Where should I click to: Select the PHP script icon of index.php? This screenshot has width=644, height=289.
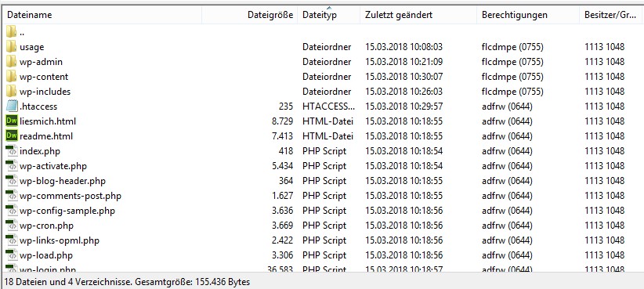(12, 151)
